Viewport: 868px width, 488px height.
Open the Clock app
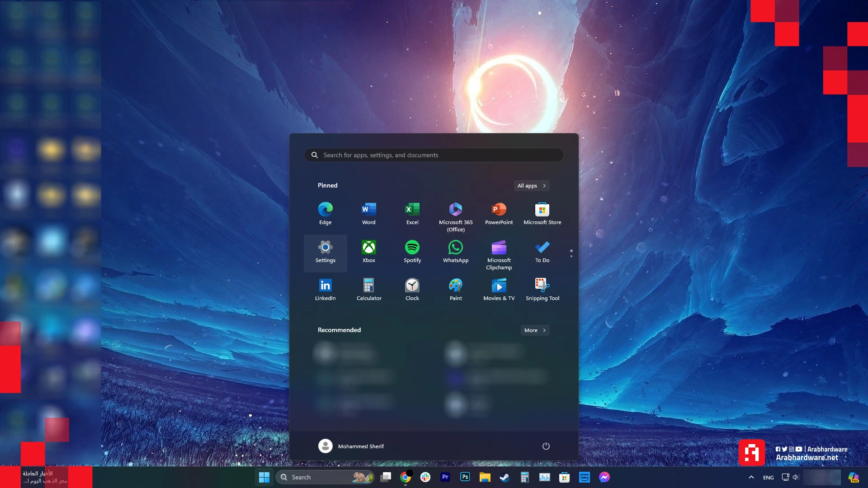tap(412, 290)
